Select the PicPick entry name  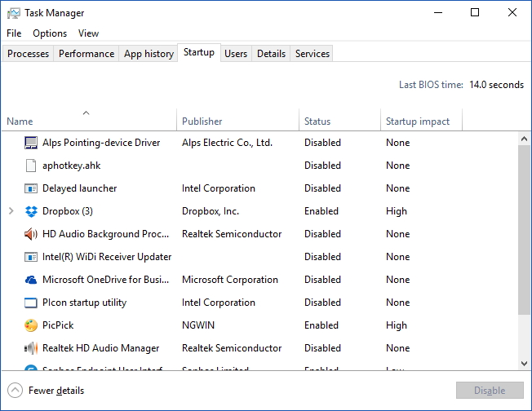pyautogui.click(x=58, y=325)
